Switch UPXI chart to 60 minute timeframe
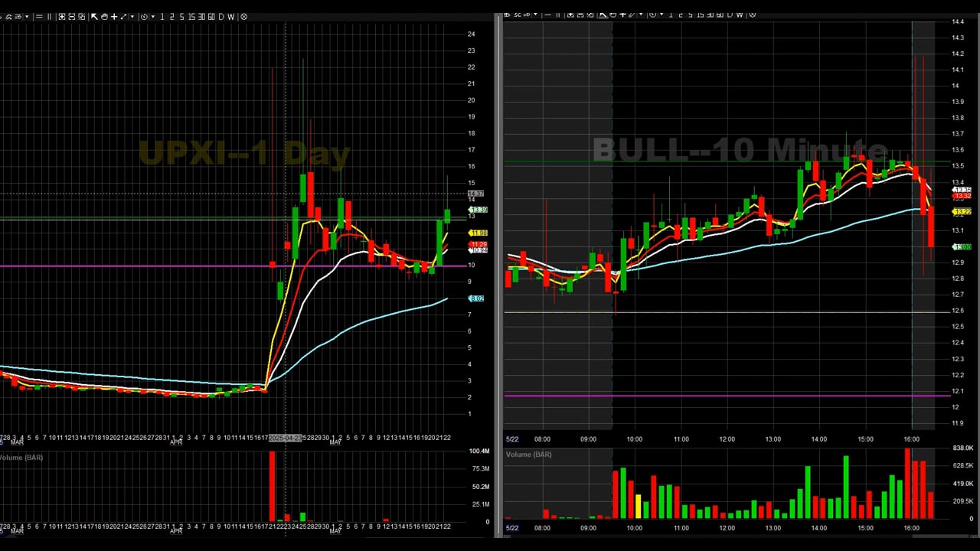 tap(211, 17)
